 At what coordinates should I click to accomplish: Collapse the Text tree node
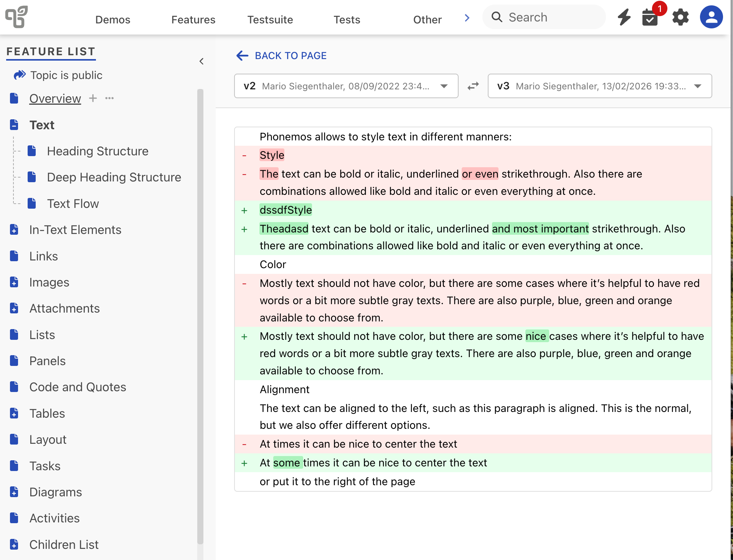(x=14, y=125)
